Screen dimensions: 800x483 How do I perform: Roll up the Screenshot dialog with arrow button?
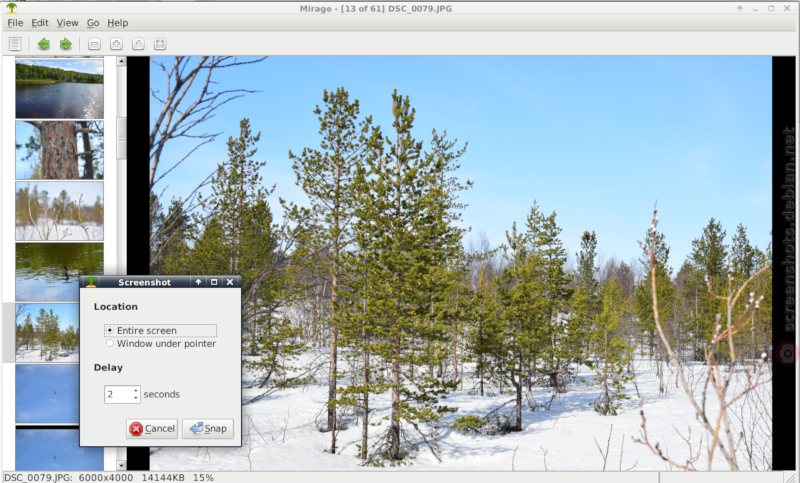click(198, 282)
